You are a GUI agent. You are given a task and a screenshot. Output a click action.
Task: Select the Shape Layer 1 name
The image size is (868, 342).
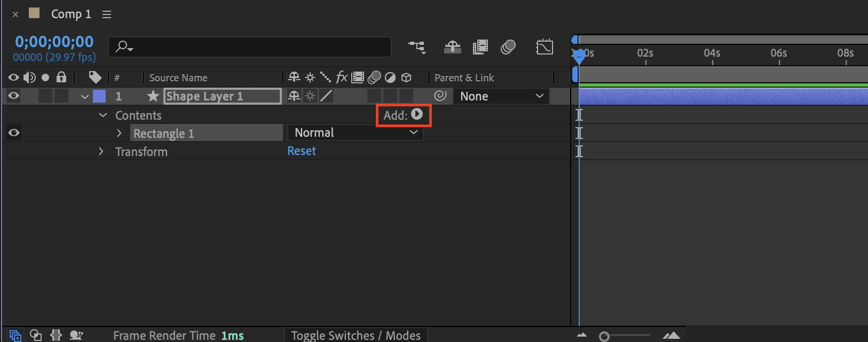[223, 96]
